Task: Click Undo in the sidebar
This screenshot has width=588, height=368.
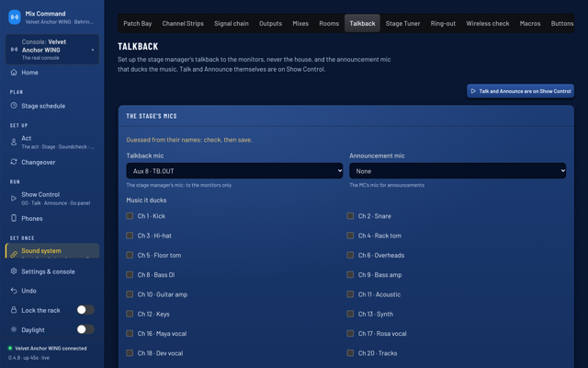Action: pyautogui.click(x=52, y=291)
